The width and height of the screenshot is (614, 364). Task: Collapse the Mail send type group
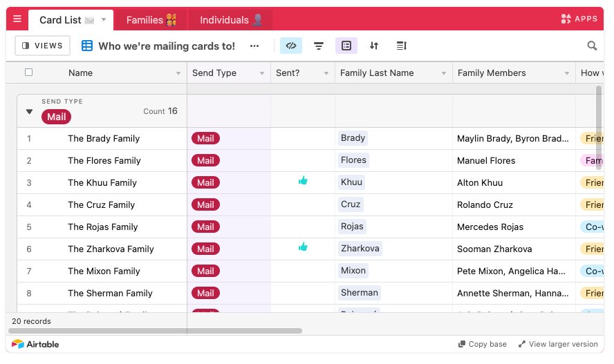[x=29, y=112]
